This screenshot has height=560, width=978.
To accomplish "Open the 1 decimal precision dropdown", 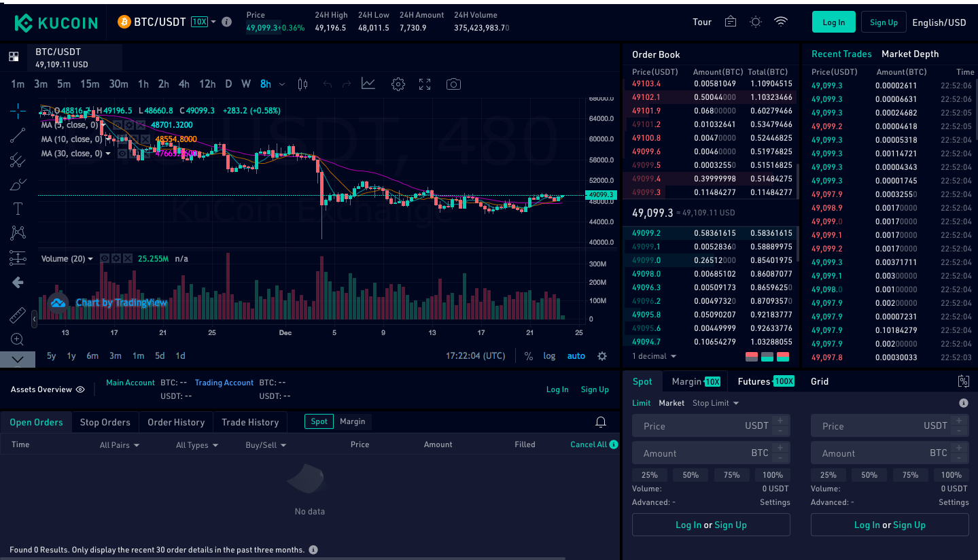I will (654, 356).
